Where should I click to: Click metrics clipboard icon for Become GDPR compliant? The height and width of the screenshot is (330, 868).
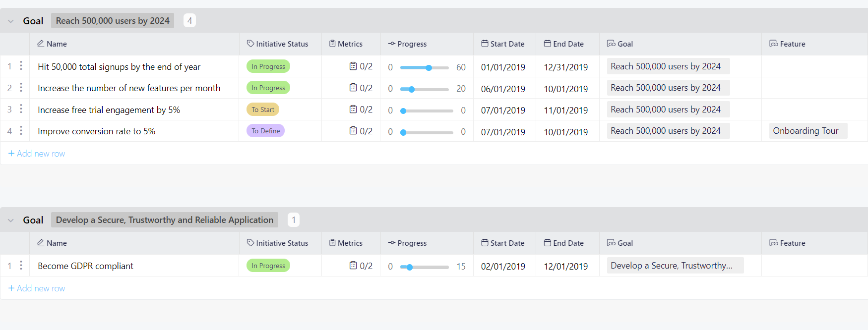coord(353,266)
